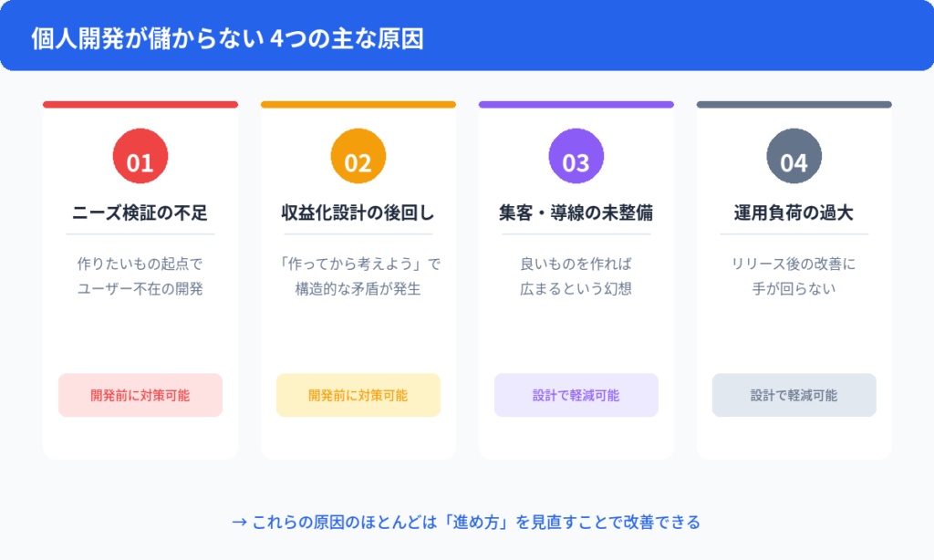
Task: Select the 運用負荷の過大 heading
Action: click(x=794, y=213)
